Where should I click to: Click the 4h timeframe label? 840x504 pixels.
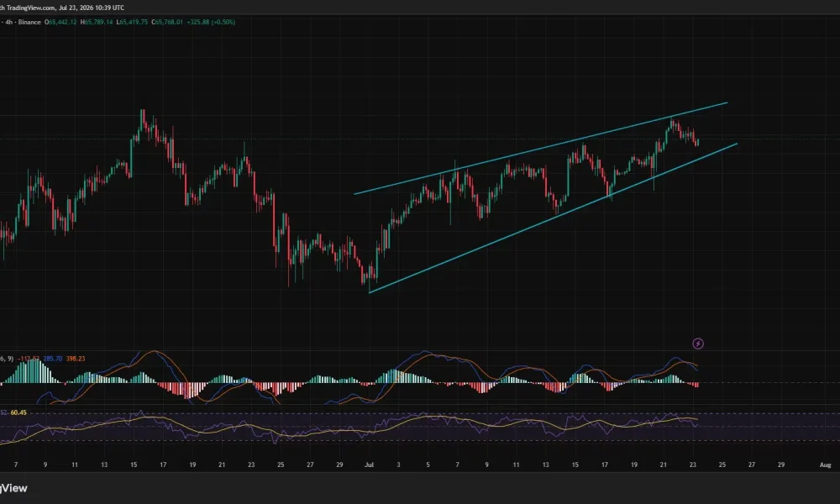(x=8, y=22)
